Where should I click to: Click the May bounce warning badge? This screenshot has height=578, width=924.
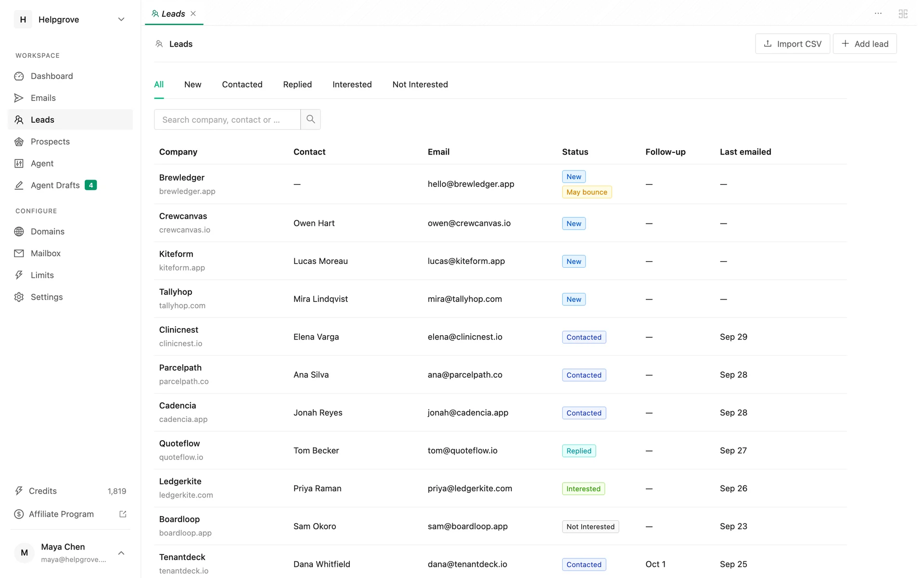[x=587, y=192]
